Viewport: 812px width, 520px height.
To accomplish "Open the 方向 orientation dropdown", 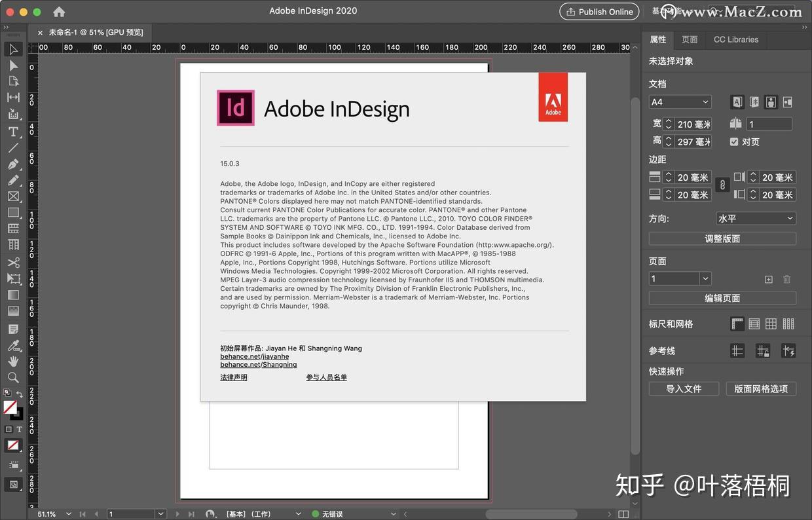I will click(756, 217).
